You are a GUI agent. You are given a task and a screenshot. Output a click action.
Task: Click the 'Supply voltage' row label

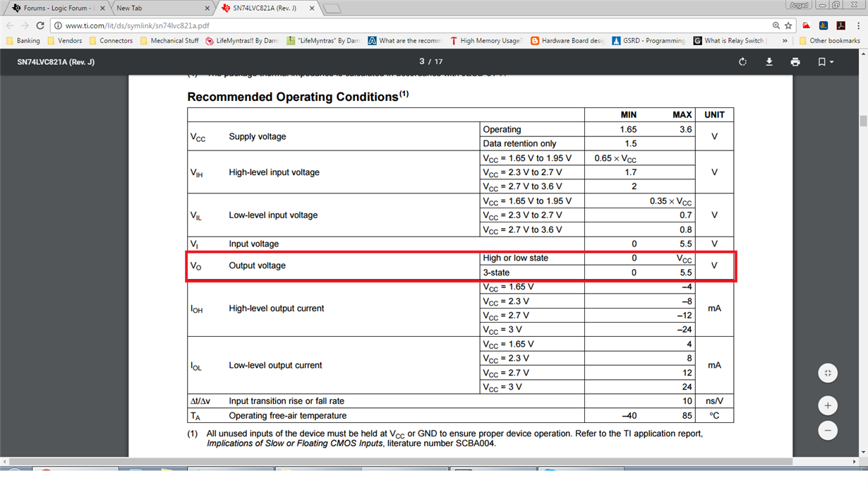point(258,136)
